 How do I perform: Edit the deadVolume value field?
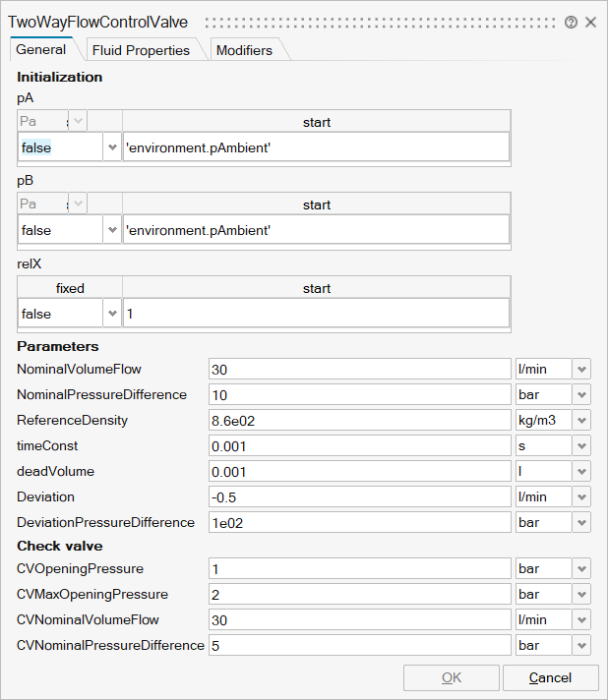pyautogui.click(x=359, y=471)
